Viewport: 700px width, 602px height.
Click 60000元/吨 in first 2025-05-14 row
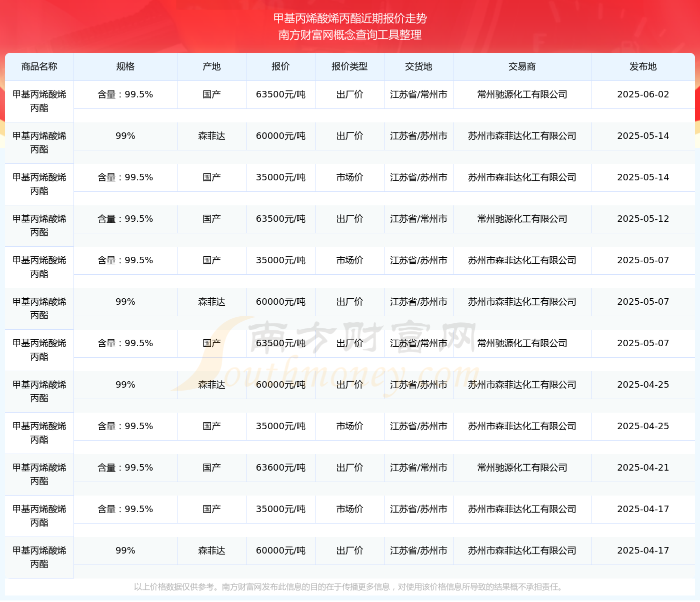coord(280,136)
